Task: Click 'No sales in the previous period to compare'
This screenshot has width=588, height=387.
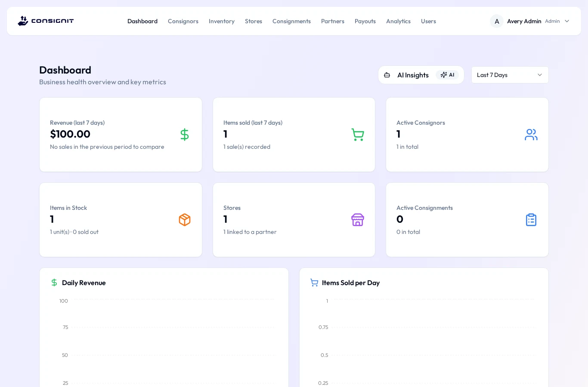Action: click(107, 147)
